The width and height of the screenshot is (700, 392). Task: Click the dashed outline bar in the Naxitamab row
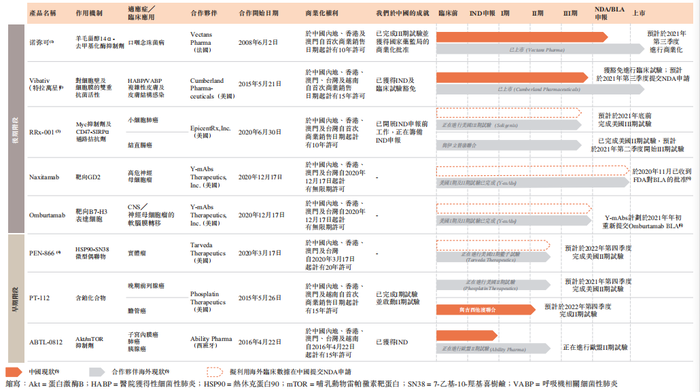tap(533, 170)
